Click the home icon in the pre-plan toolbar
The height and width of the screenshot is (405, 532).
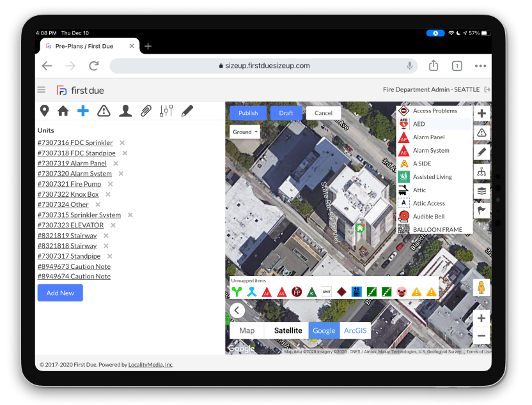coord(63,111)
